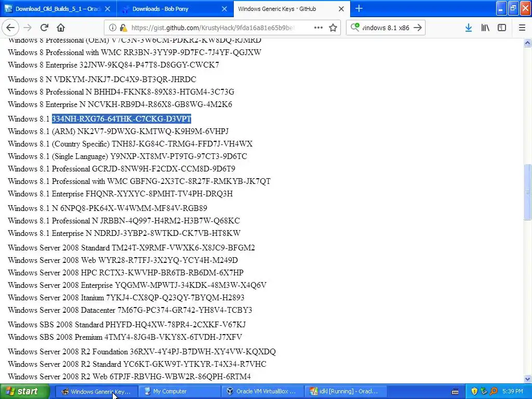The width and height of the screenshot is (532, 399).
Task: Open the page actions three-dot menu
Action: (x=318, y=28)
